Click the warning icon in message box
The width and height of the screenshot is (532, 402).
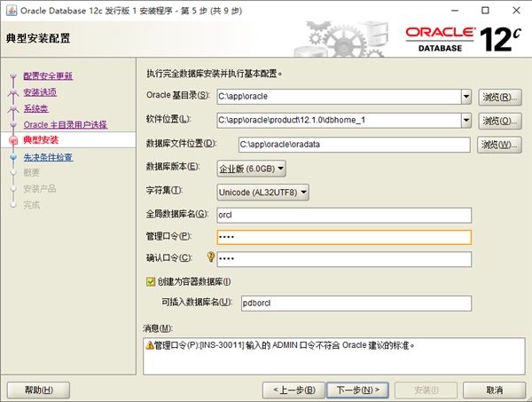click(x=149, y=344)
